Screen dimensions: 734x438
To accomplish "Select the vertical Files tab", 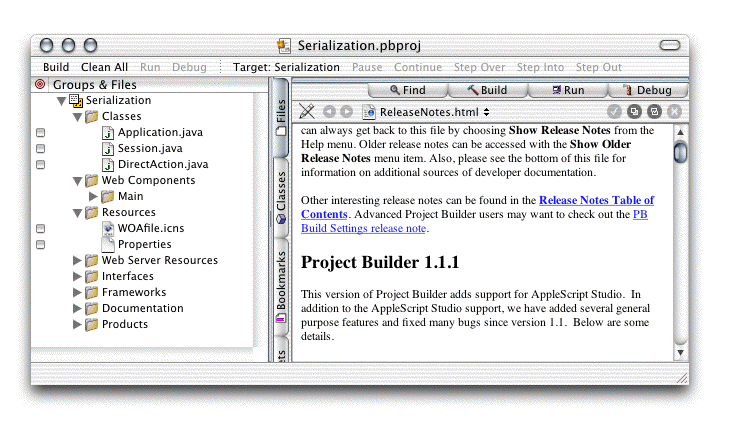I will click(x=280, y=117).
